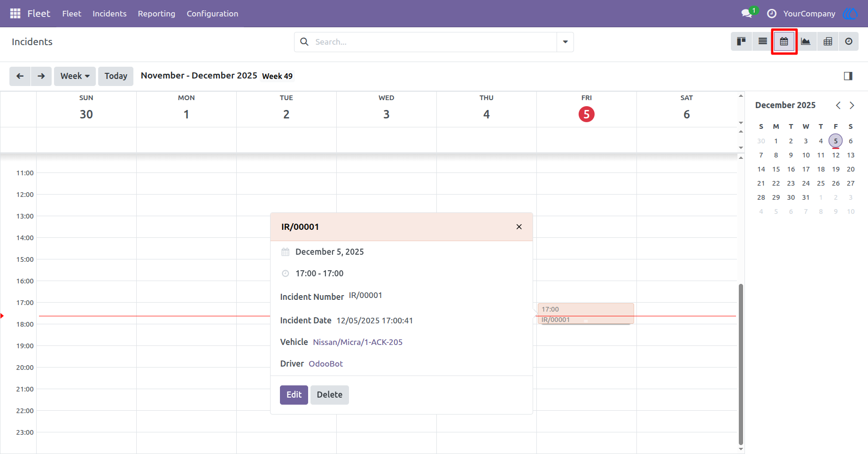The image size is (868, 454).
Task: Open vehicle link Nissan/Micra/1-ACK-205
Action: tap(358, 342)
